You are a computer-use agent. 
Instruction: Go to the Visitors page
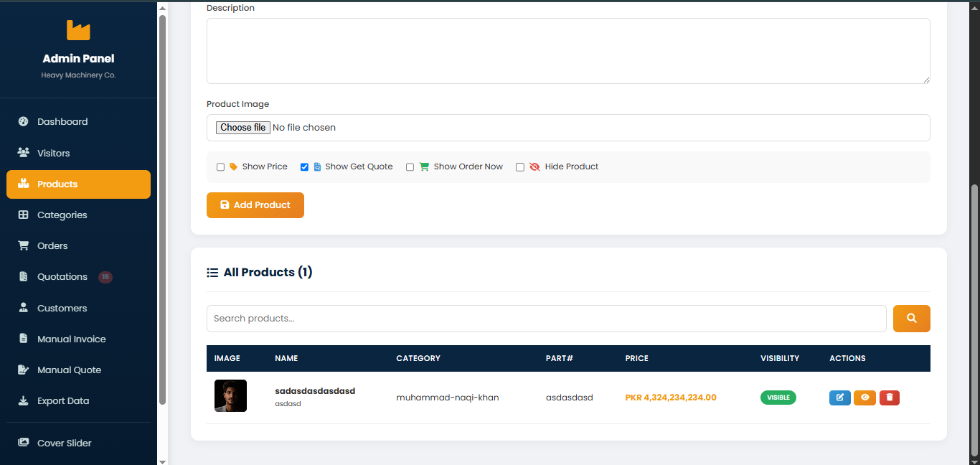[x=78, y=153]
